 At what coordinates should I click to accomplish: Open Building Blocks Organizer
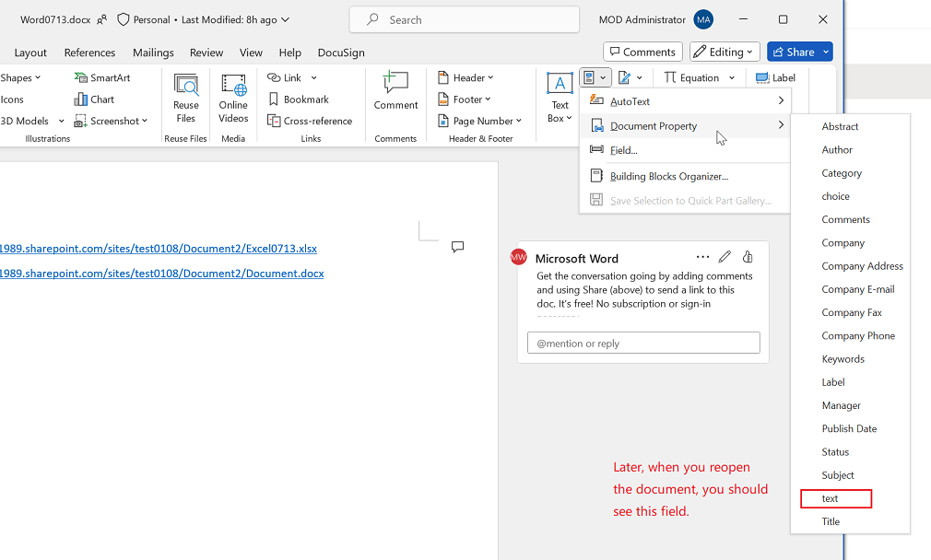click(685, 176)
